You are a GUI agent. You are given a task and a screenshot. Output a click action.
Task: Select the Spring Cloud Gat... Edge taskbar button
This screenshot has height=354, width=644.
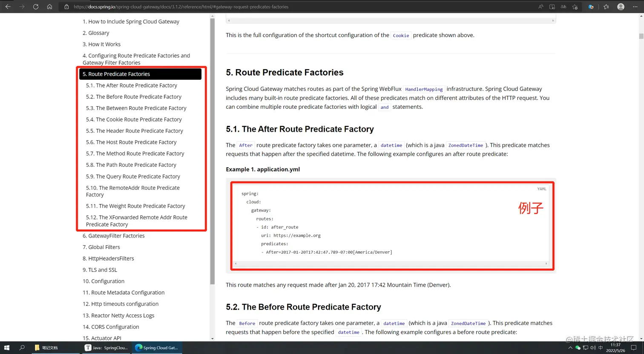(x=157, y=348)
